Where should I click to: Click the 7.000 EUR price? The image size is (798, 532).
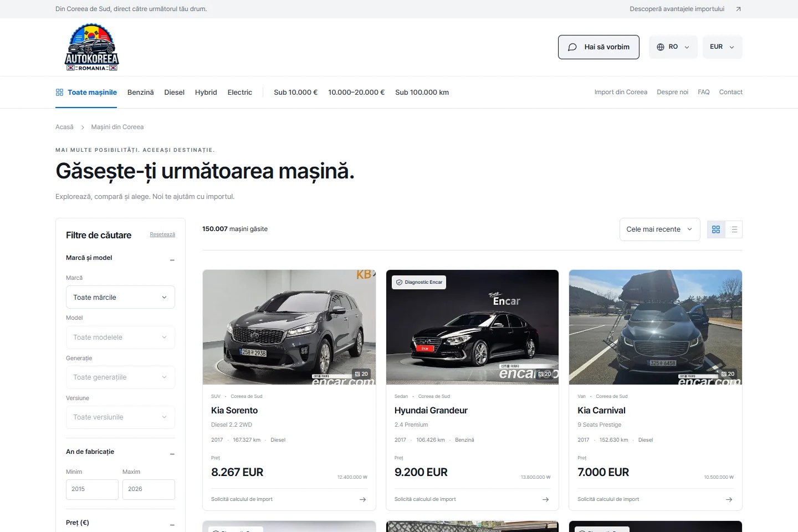click(603, 473)
